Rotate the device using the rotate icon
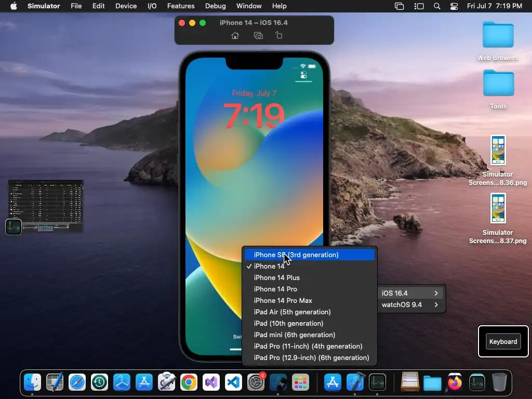532x399 pixels. coord(279,35)
